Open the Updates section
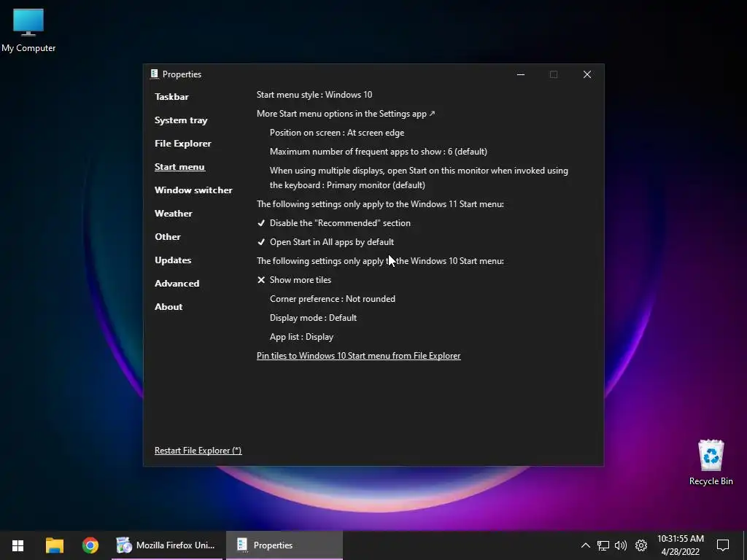This screenshot has height=560, width=747. pos(173,260)
